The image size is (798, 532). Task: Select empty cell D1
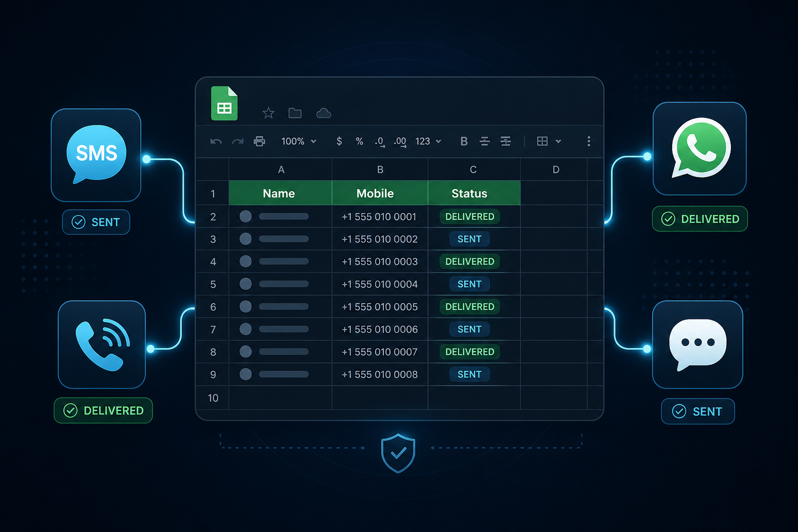coord(554,193)
